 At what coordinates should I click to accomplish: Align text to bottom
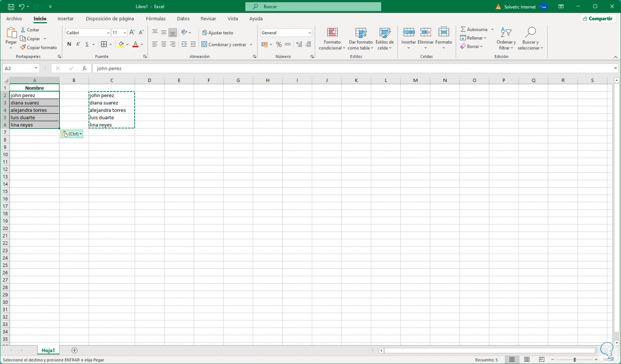point(173,33)
